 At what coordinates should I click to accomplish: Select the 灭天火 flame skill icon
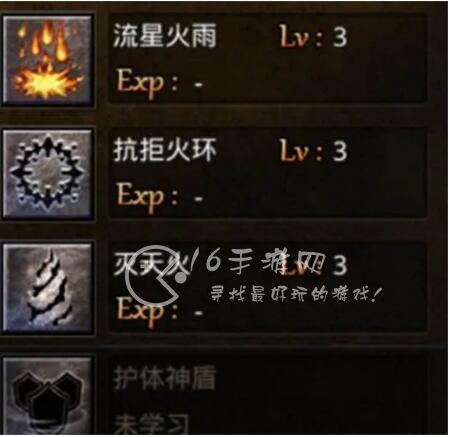pos(47,288)
